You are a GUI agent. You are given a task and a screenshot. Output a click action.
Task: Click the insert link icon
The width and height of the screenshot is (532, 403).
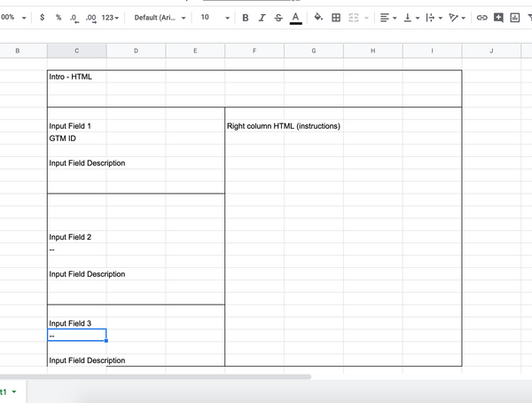482,18
